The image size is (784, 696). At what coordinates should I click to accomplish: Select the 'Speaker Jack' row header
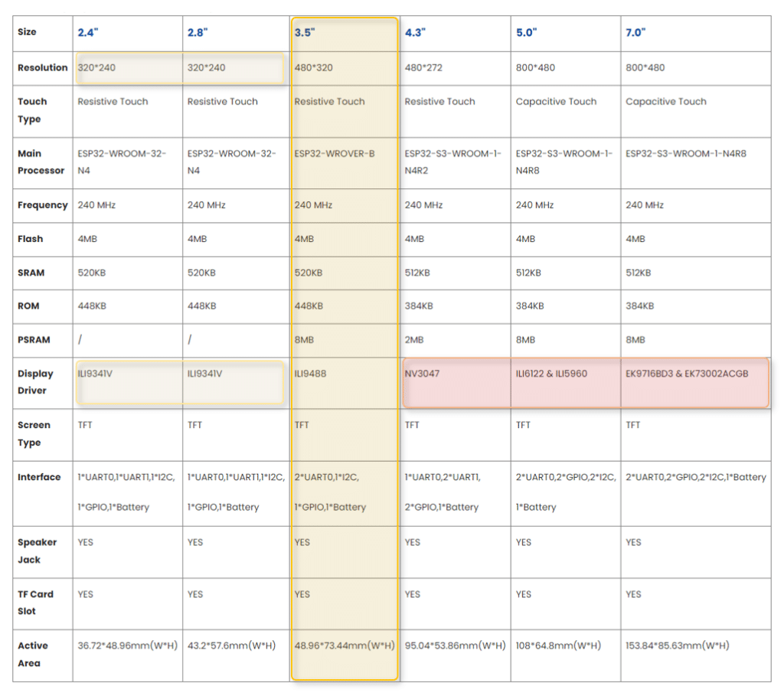pyautogui.click(x=37, y=551)
